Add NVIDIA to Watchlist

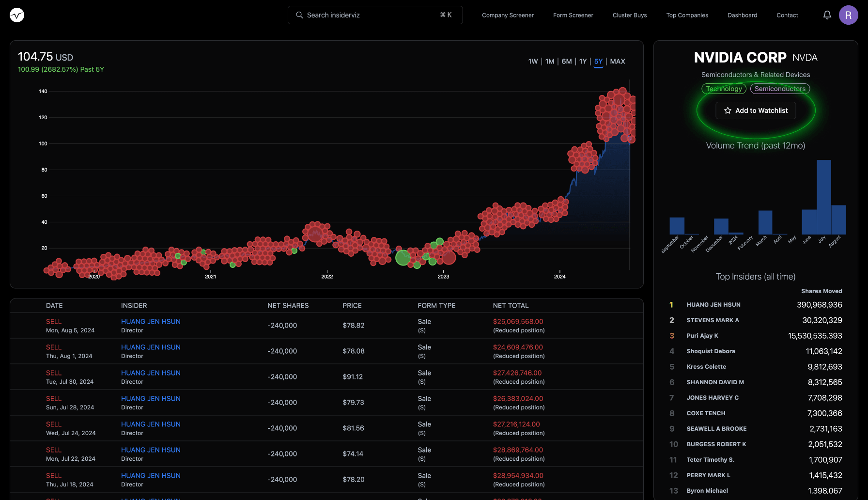(x=756, y=110)
